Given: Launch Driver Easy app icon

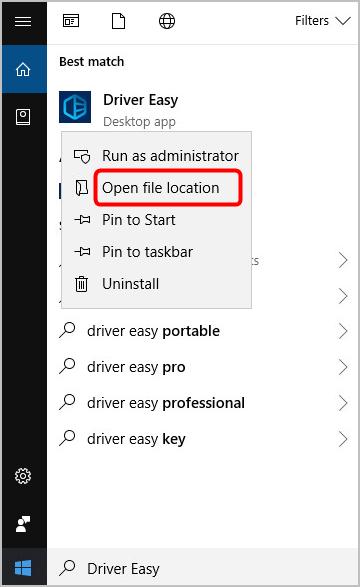Looking at the screenshot, I should (75, 107).
